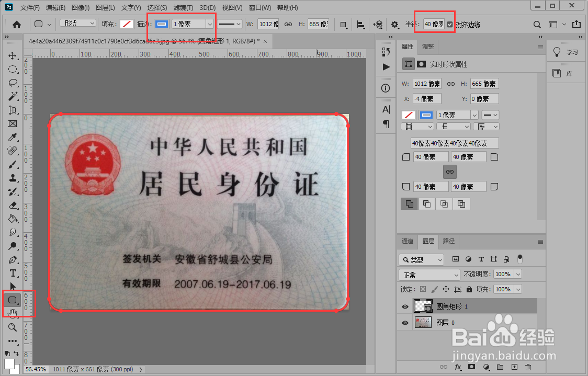
Task: Toggle the Align Edges checkbox
Action: [449, 25]
